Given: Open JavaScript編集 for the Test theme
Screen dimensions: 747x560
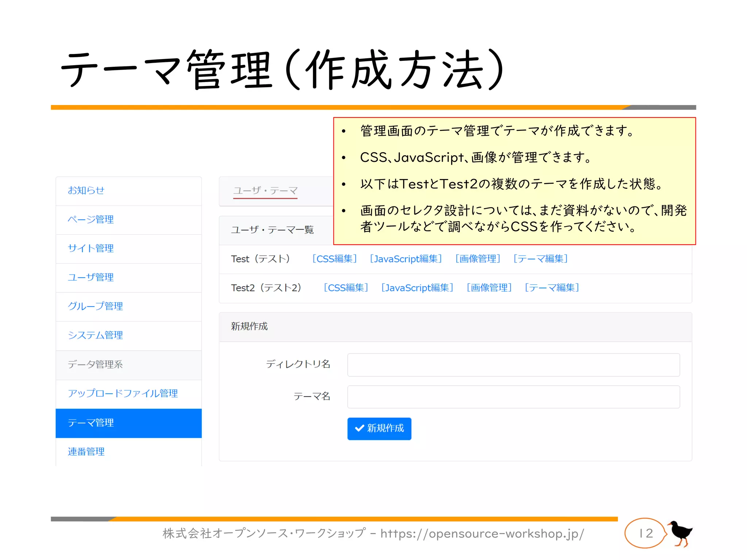Looking at the screenshot, I should click(406, 259).
